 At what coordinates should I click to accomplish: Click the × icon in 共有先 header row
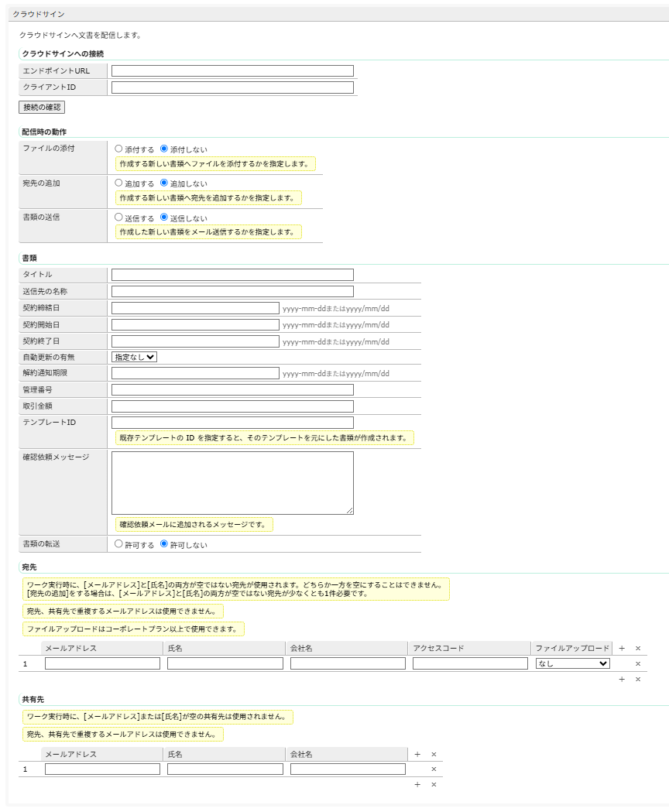(x=434, y=755)
